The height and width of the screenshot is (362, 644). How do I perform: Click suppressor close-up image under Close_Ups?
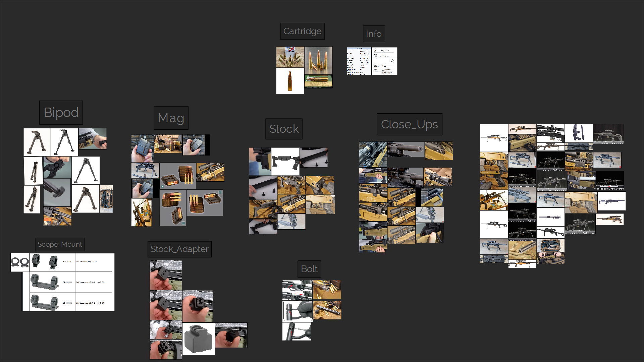point(406,149)
